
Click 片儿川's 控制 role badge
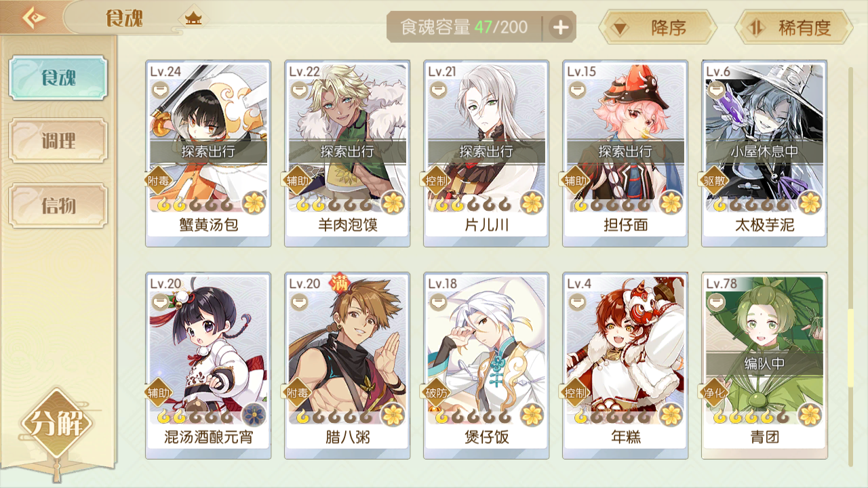(x=436, y=180)
